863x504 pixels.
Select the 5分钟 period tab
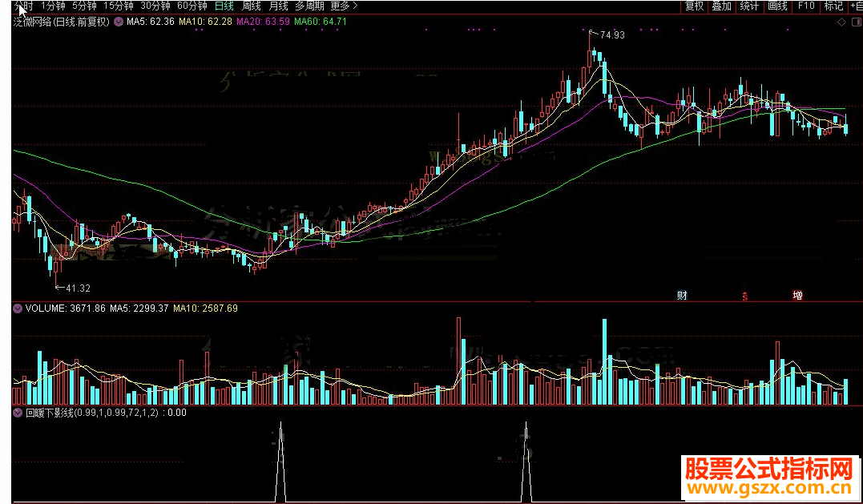84,6
